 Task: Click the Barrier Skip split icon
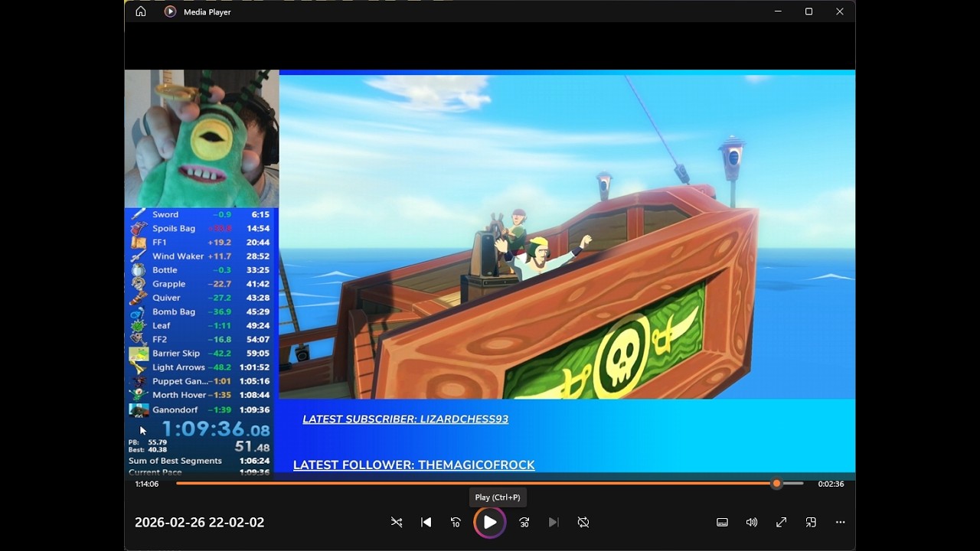(139, 354)
